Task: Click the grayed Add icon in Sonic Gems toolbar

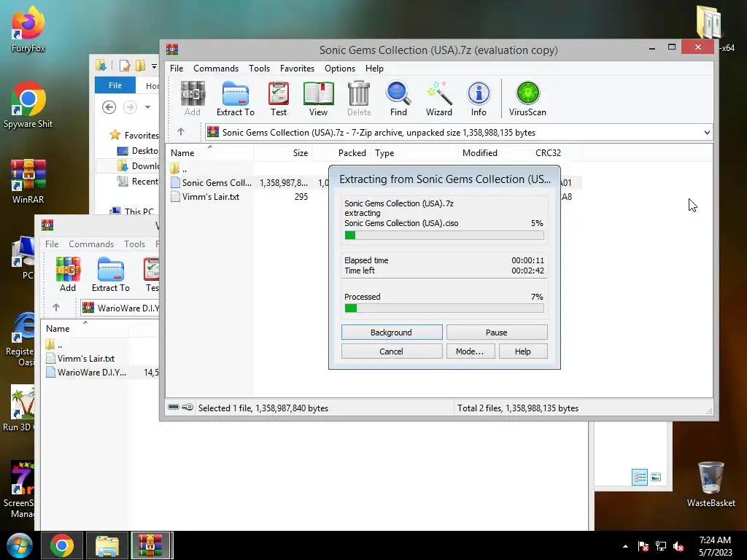Action: pyautogui.click(x=193, y=98)
